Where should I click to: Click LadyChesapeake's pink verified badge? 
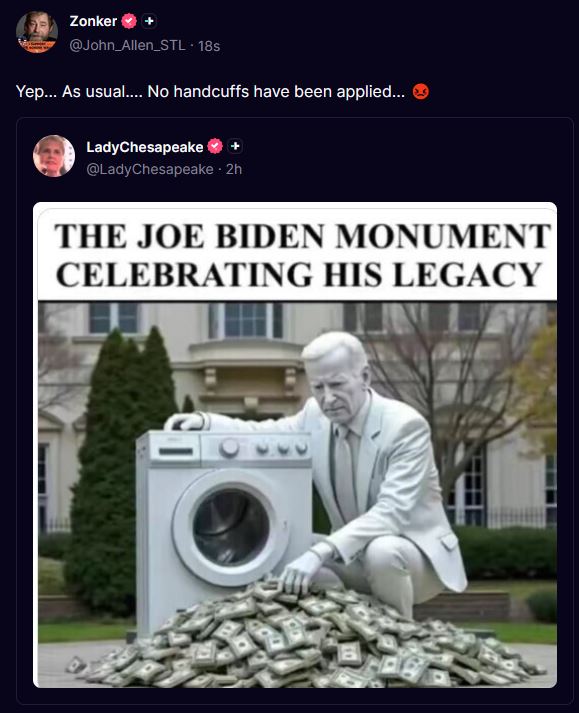215,146
